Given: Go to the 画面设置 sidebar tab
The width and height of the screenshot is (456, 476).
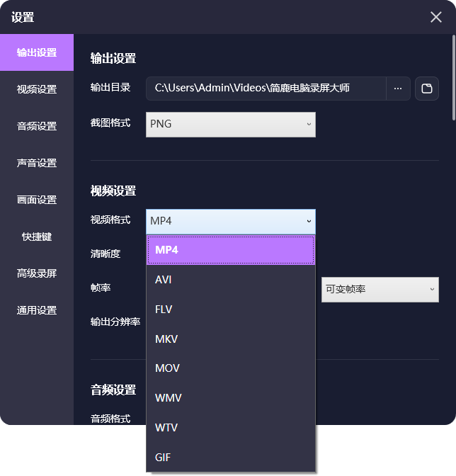Looking at the screenshot, I should point(37,200).
